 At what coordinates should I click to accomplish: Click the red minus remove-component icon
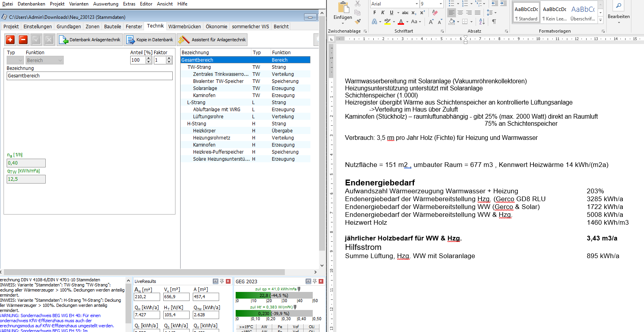pos(23,40)
